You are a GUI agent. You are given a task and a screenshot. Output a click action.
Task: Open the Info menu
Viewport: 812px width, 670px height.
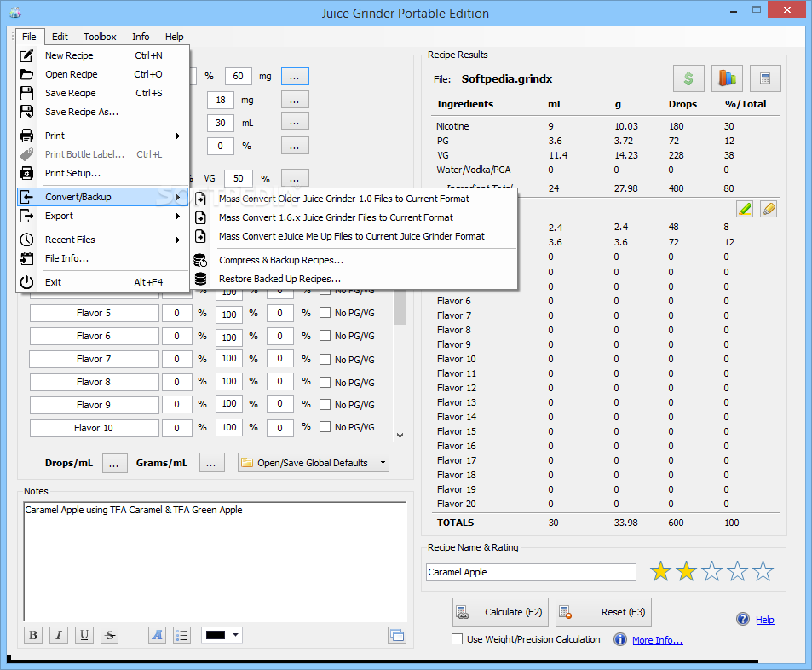coord(141,37)
